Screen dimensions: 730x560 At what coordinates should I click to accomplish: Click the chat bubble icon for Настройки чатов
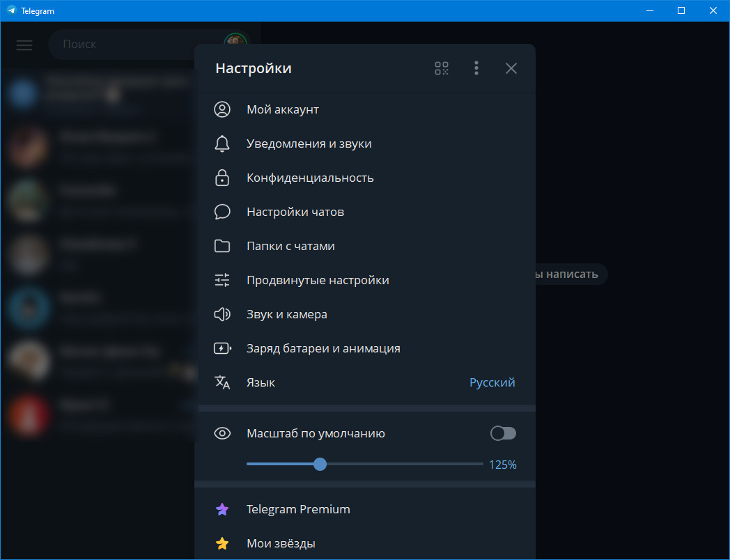[222, 212]
